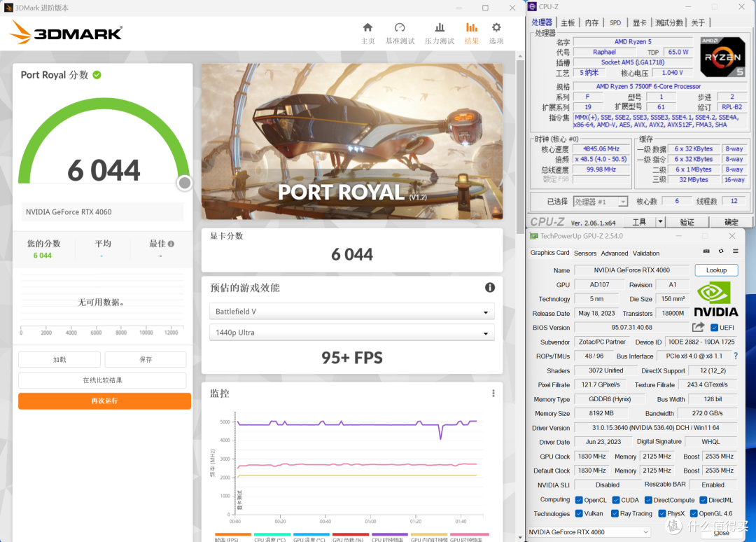Click the GPU-Z refresh icon
This screenshot has width=756, height=542.
pyautogui.click(x=721, y=251)
